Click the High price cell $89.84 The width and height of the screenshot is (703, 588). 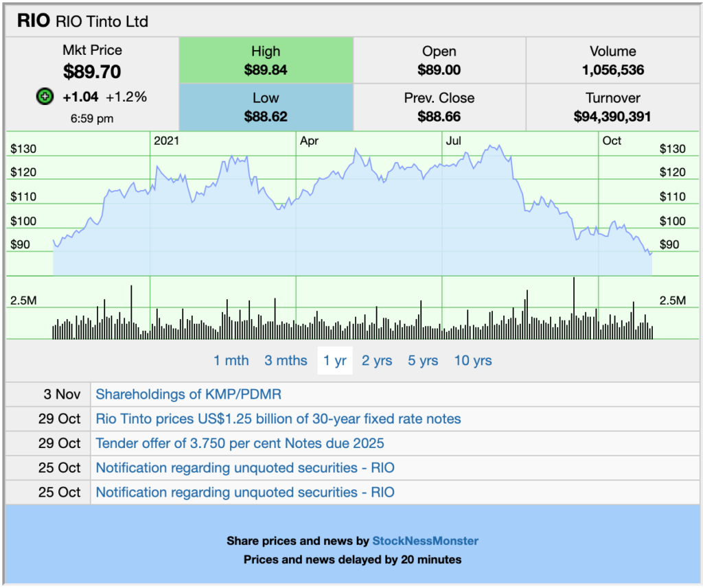[266, 60]
